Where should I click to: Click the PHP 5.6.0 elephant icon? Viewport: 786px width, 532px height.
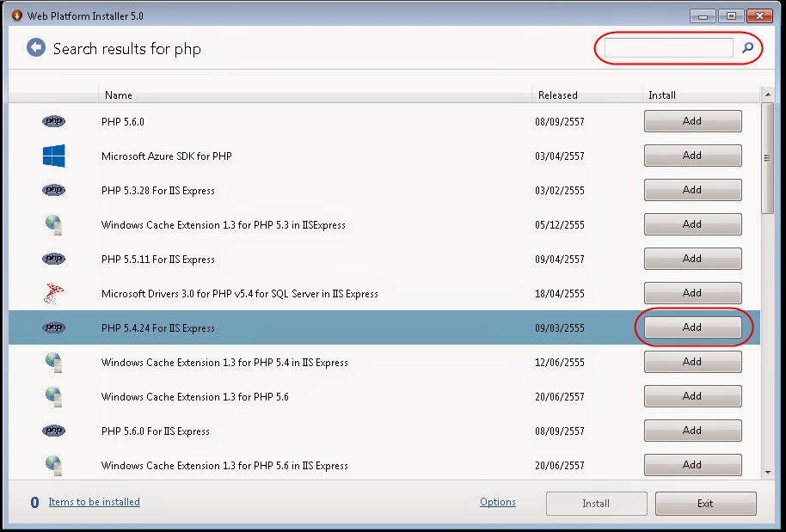(53, 121)
